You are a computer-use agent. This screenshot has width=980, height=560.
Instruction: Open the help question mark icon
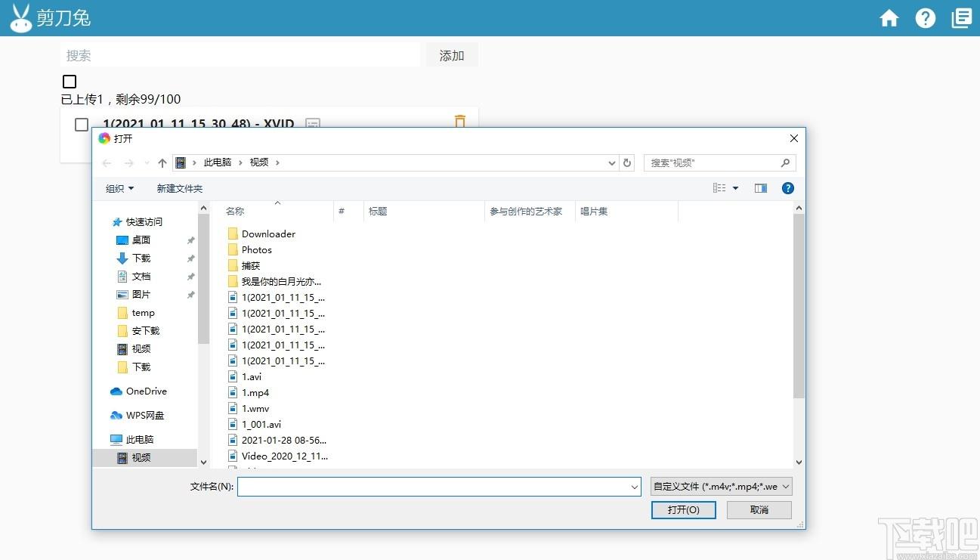coord(926,18)
